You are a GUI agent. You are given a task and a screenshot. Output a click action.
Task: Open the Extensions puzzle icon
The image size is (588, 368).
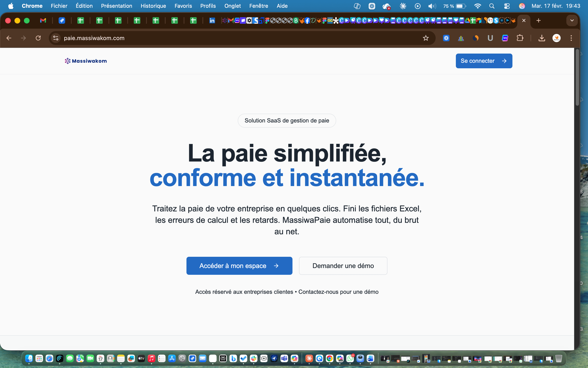[x=520, y=38]
